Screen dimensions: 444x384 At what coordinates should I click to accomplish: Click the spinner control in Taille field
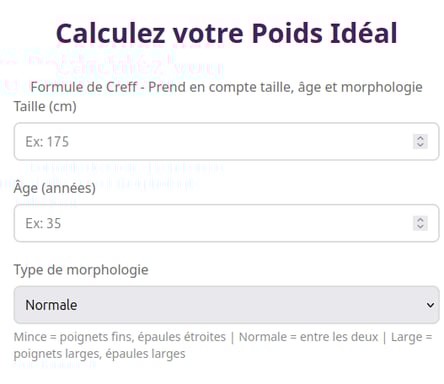[x=420, y=141]
